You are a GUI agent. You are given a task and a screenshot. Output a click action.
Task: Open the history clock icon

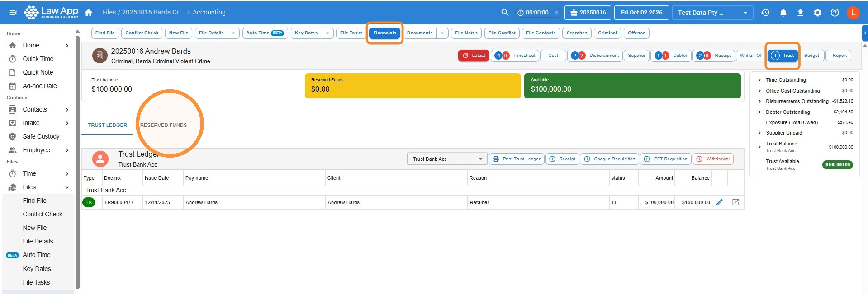click(765, 13)
